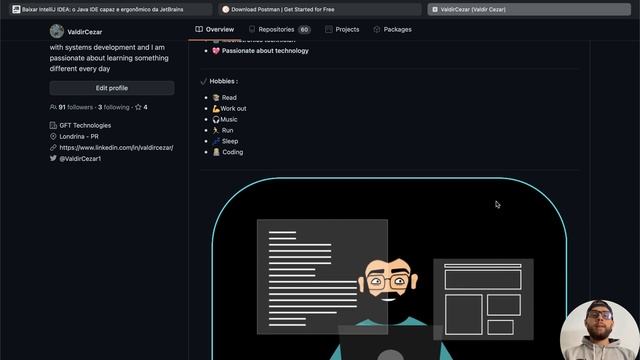Click the followers people icon

point(53,107)
